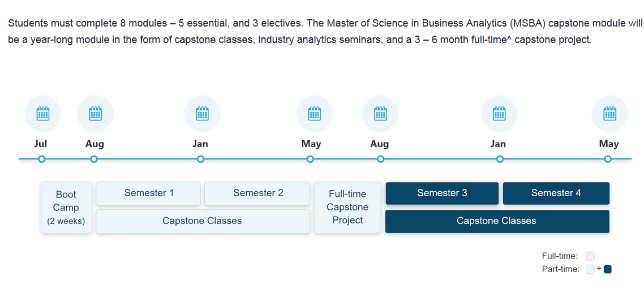Click the dark blue Capstone Classes bar

497,221
